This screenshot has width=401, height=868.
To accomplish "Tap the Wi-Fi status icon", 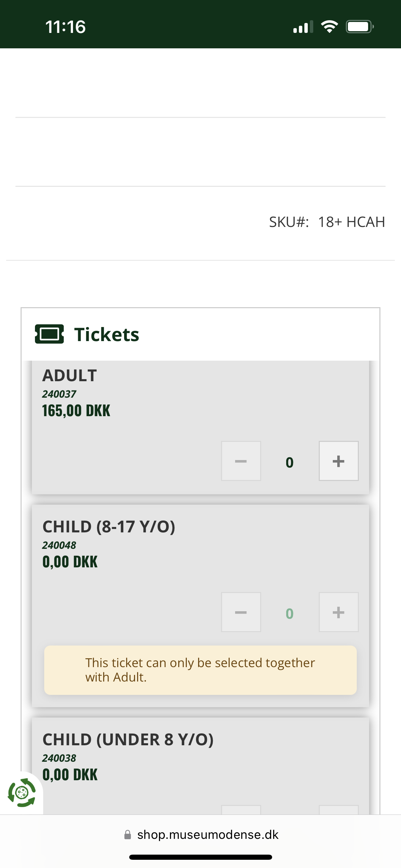I will tap(329, 27).
